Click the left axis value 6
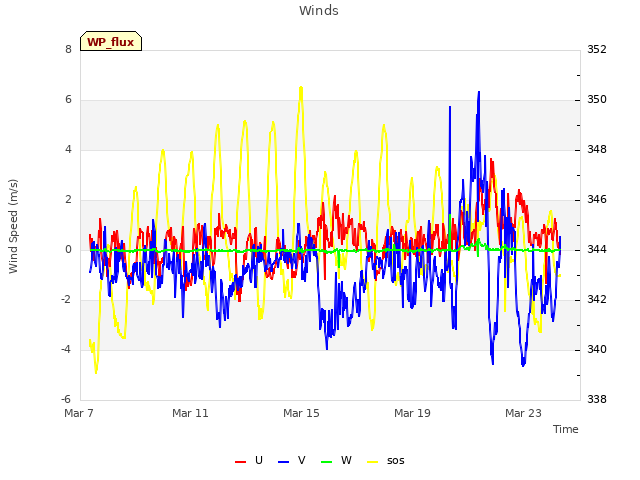 point(68,100)
